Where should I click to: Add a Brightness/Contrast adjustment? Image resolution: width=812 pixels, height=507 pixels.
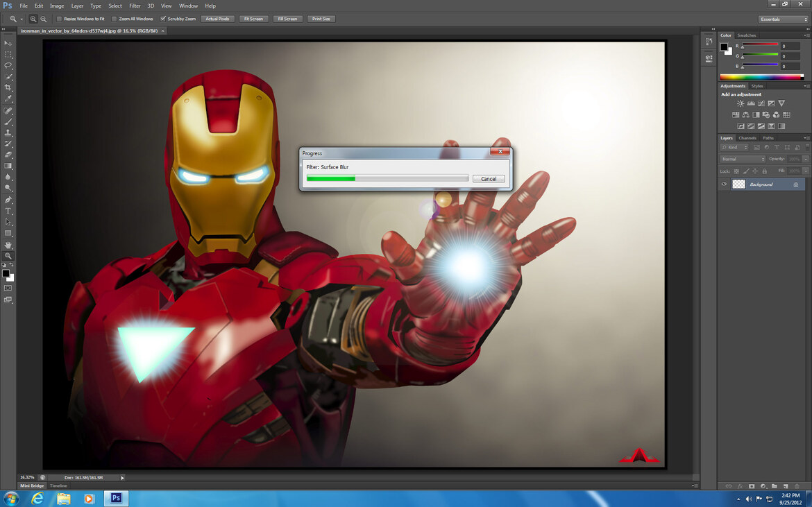pos(741,103)
